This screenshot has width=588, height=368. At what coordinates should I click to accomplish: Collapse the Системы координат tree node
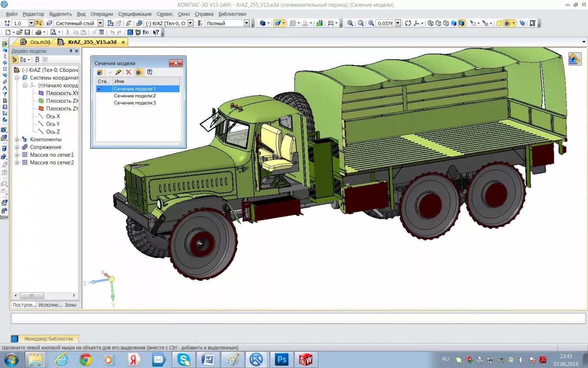point(17,78)
